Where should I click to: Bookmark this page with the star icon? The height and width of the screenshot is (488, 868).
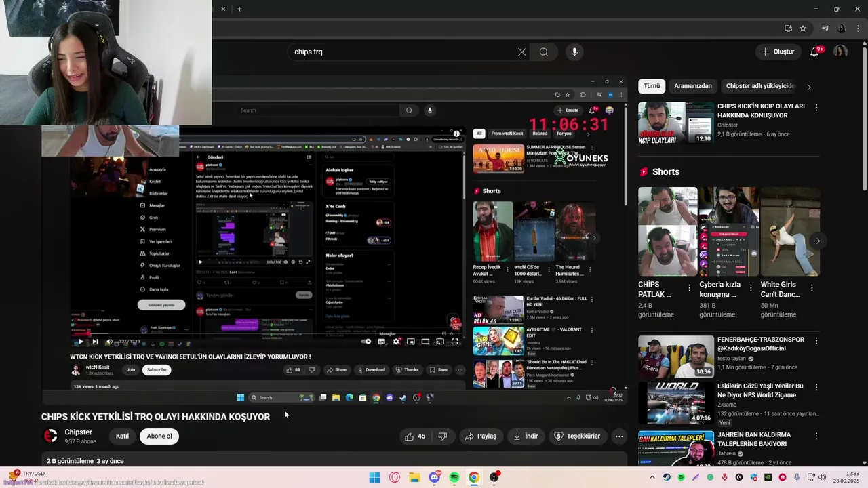(x=803, y=28)
